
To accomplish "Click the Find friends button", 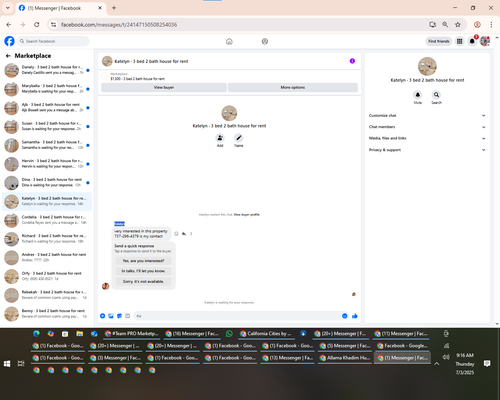I will [439, 41].
